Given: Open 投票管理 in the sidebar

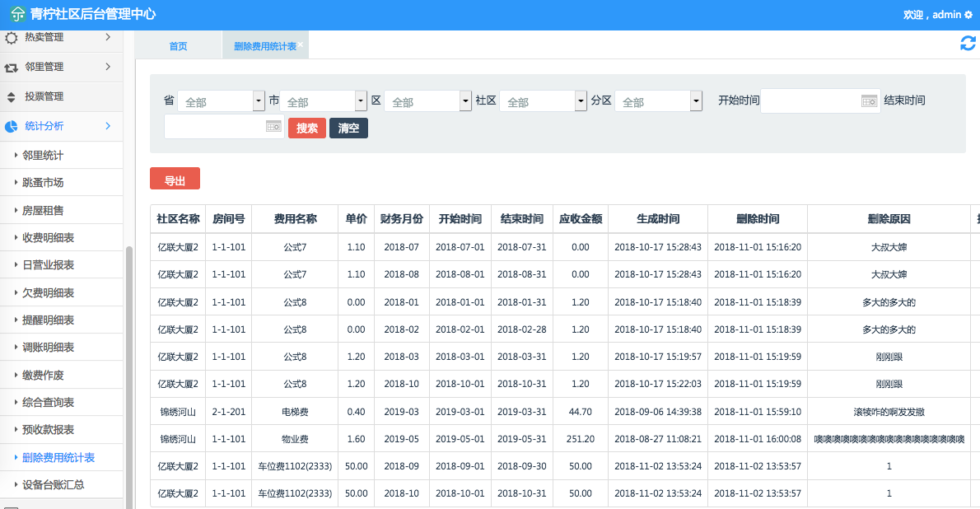Looking at the screenshot, I should [x=61, y=96].
